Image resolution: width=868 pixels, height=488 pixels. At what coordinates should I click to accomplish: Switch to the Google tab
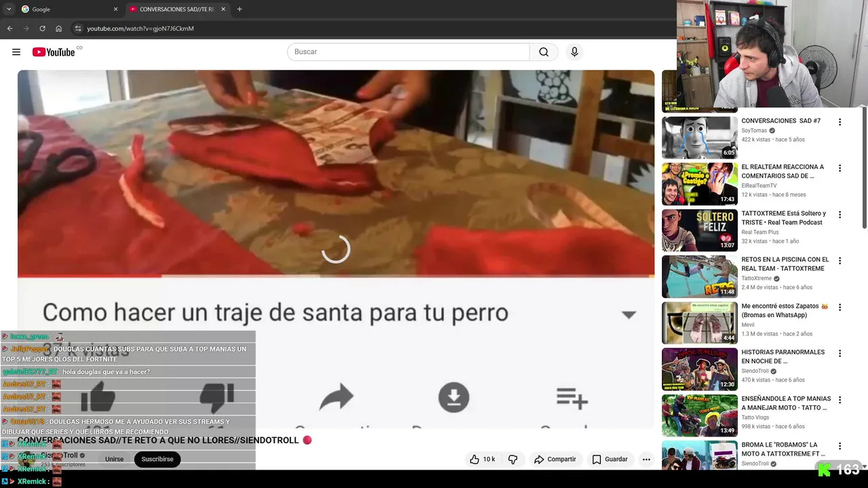click(x=68, y=9)
